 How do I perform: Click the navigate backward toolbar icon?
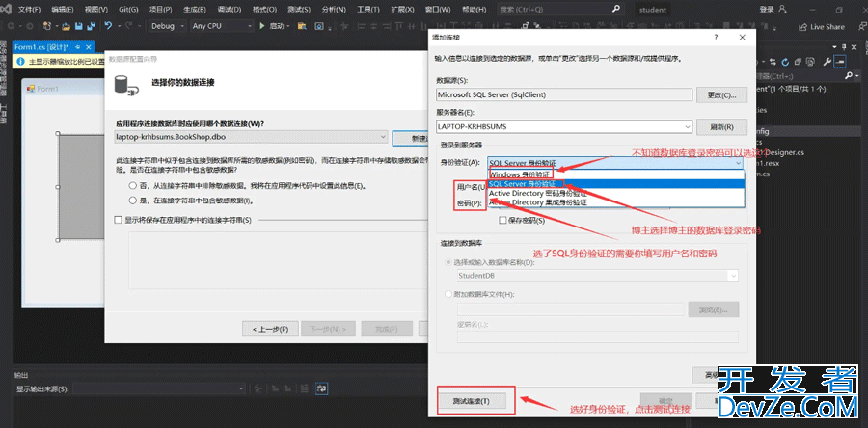point(12,26)
